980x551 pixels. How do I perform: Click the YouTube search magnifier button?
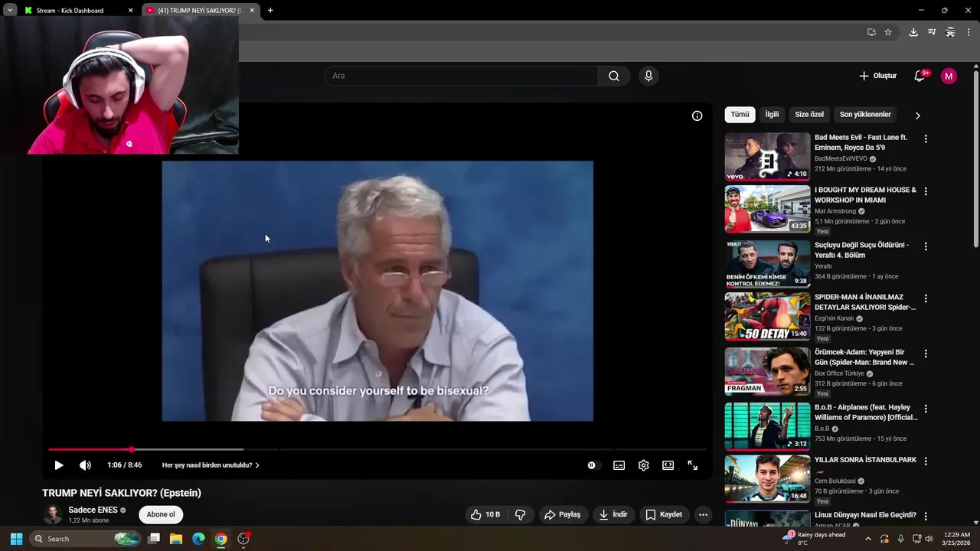coord(614,76)
